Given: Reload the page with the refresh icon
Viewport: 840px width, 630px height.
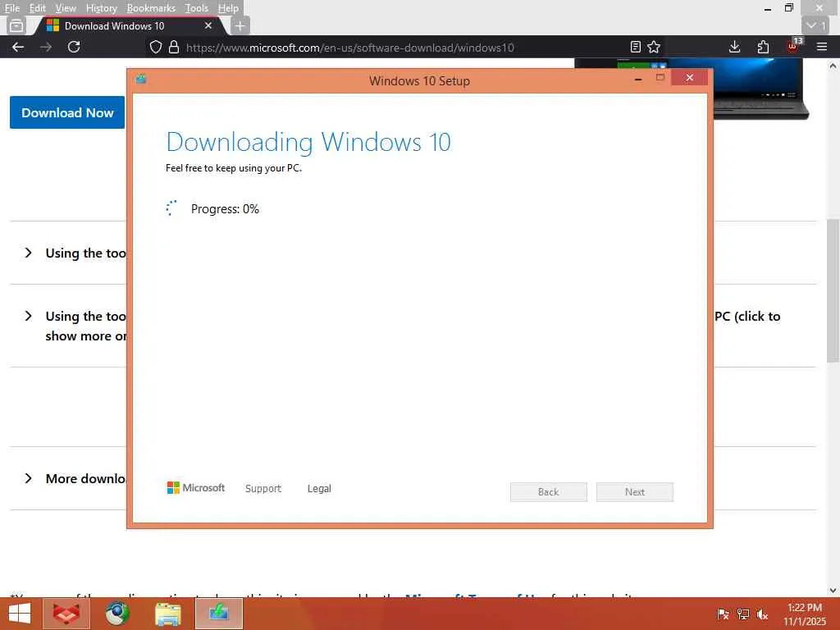Looking at the screenshot, I should click(74, 47).
